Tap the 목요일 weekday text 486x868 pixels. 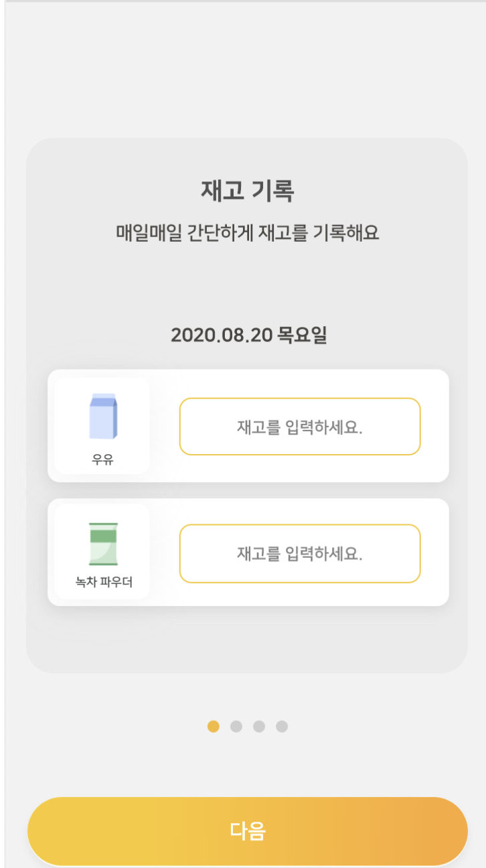click(x=302, y=335)
